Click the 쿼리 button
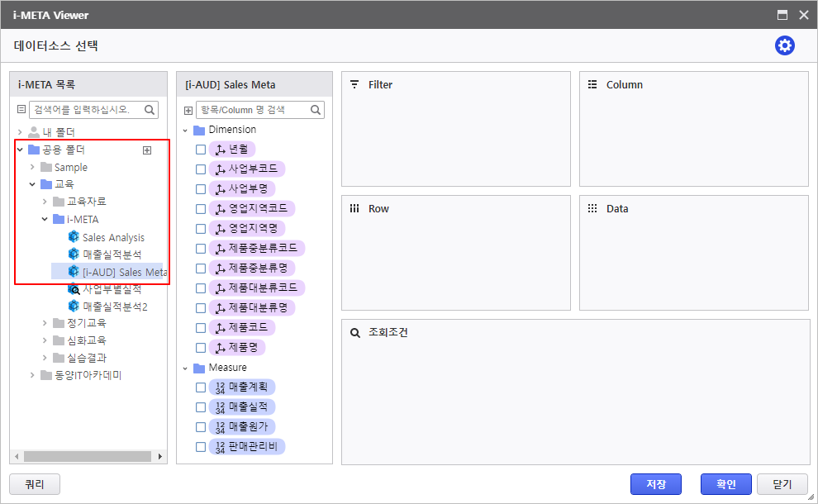 pyautogui.click(x=35, y=484)
